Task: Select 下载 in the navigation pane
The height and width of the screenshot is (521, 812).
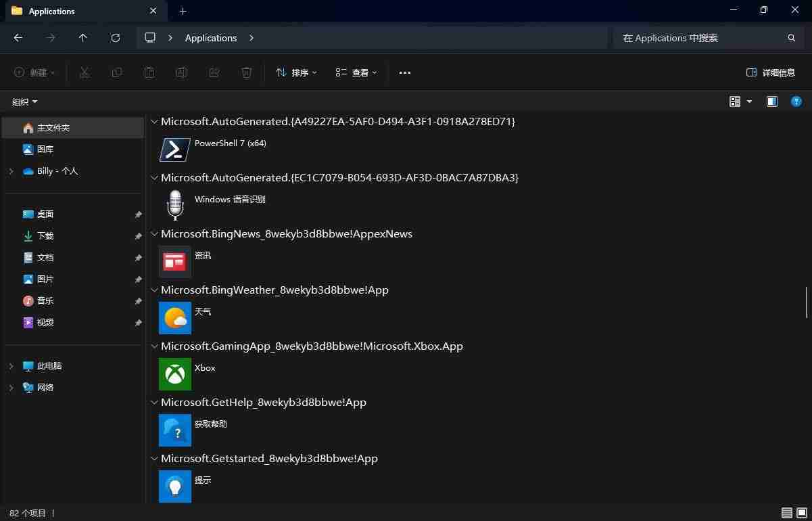Action: click(45, 235)
